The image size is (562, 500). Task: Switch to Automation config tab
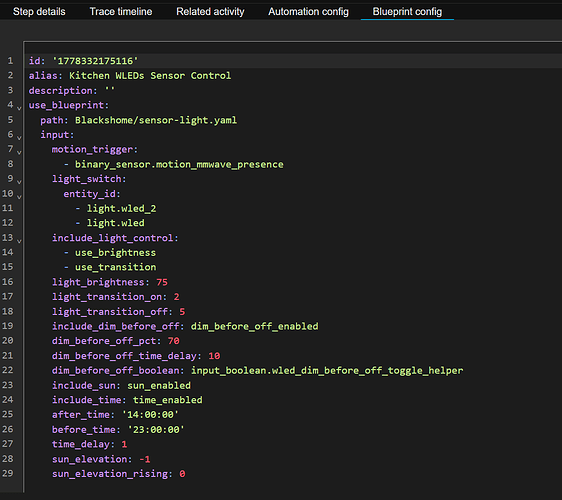click(308, 11)
